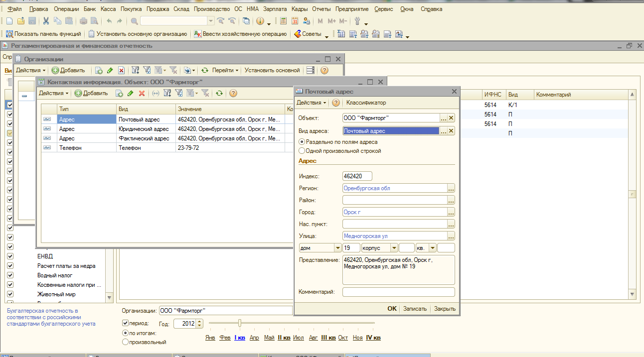Open the calculator from the main toolbar
The width and height of the screenshot is (644, 357).
pyautogui.click(x=283, y=21)
